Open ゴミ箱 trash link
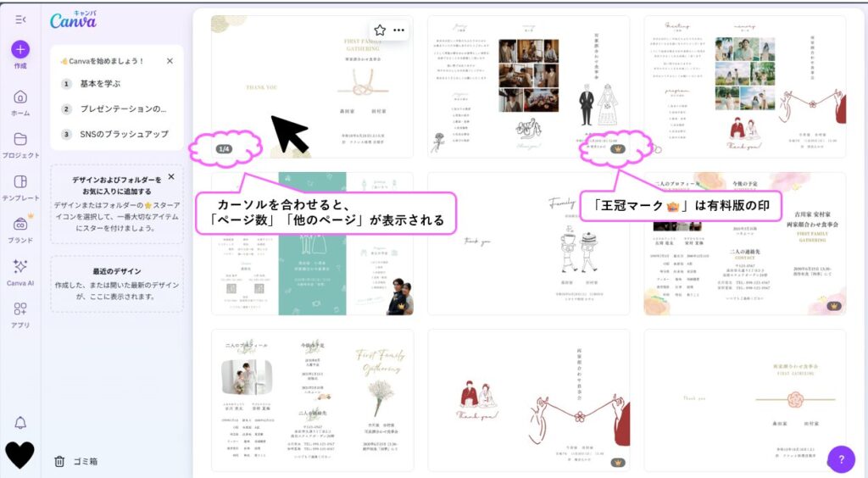This screenshot has width=868, height=478. click(76, 461)
